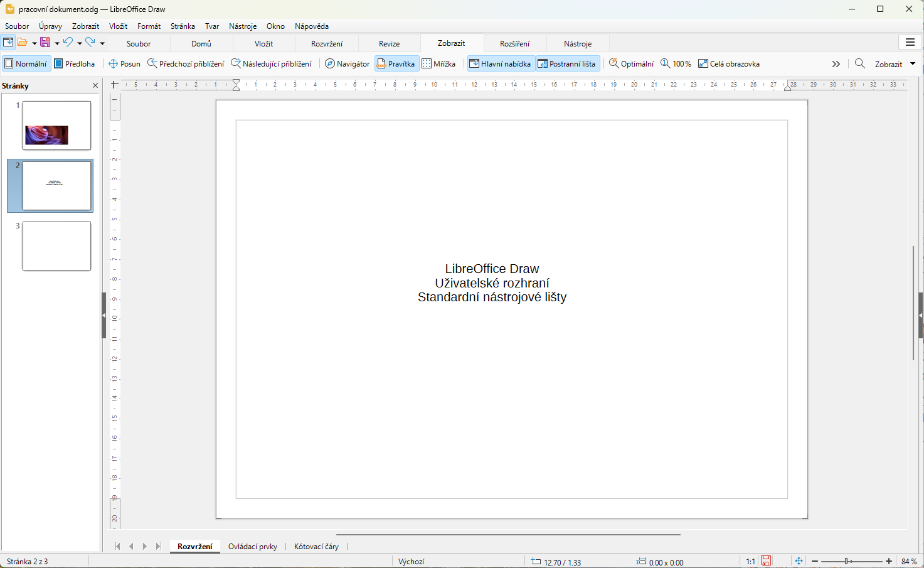This screenshot has height=568, width=924.
Task: Click the vertical scrollbar of the canvas
Action: [913, 303]
